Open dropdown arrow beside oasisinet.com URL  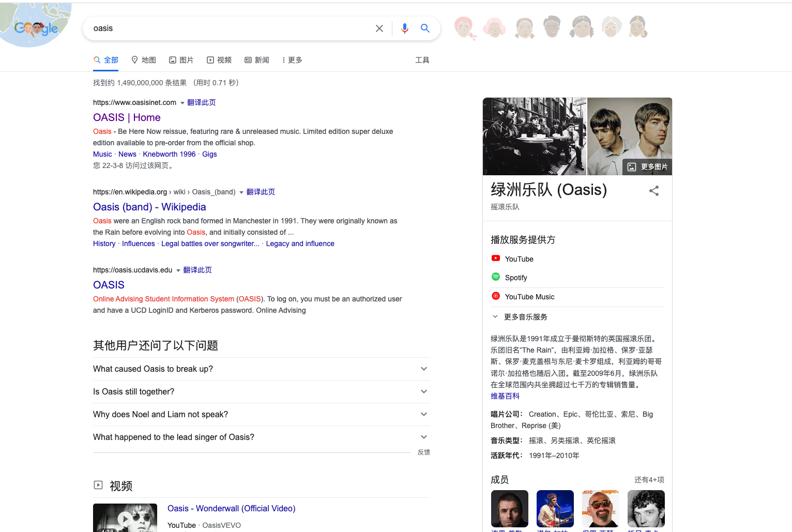[182, 103]
